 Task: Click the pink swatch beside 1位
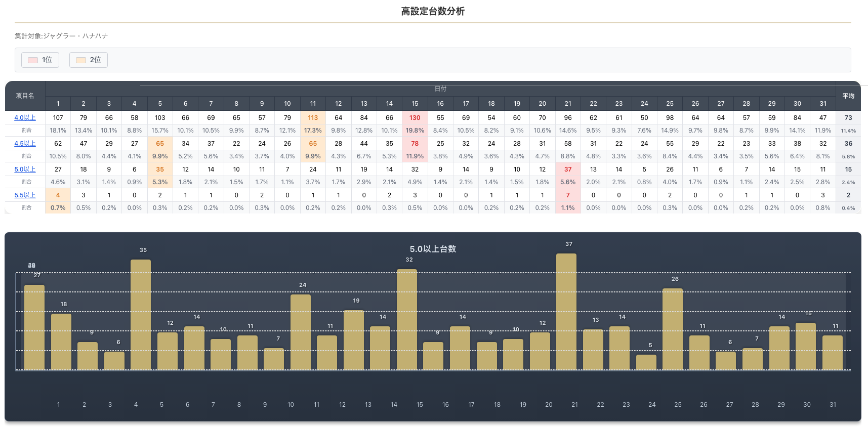tap(33, 60)
